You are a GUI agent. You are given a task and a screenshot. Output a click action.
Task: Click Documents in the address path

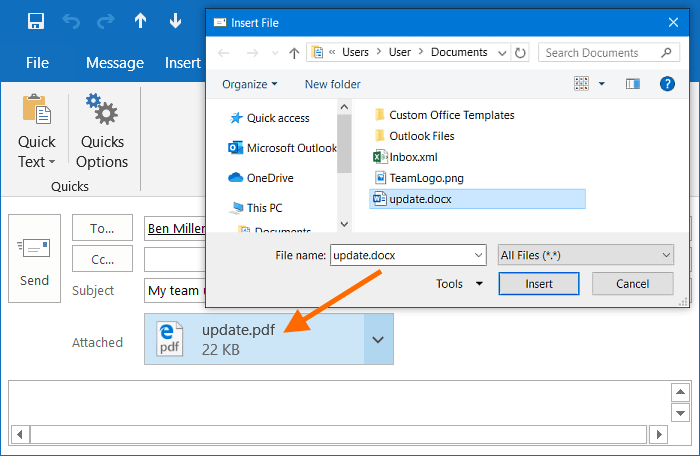coord(459,52)
